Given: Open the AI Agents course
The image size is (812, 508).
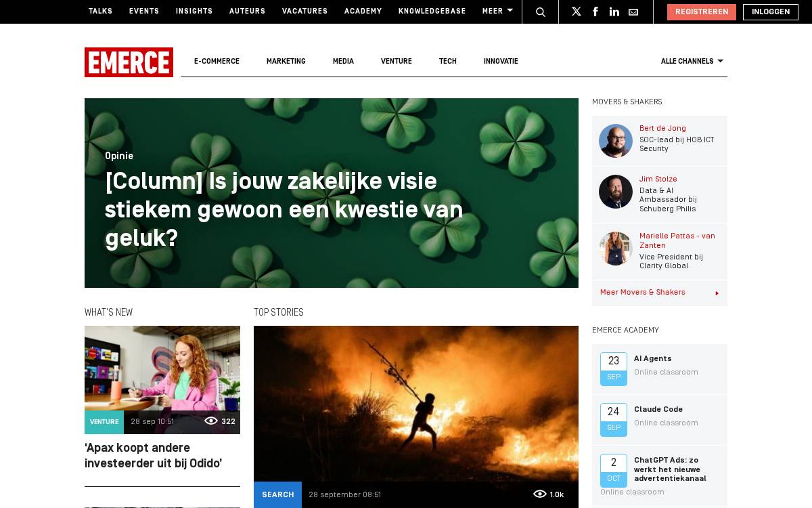Looking at the screenshot, I should 653,359.
